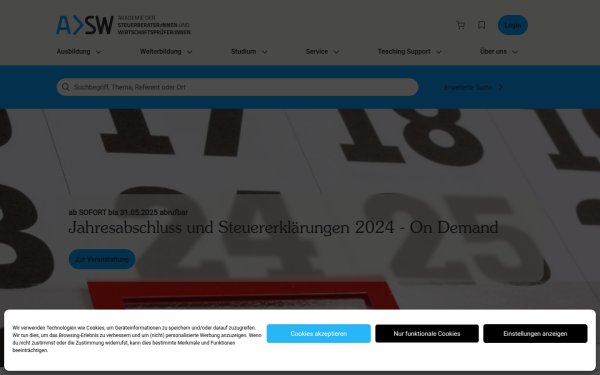Expand the Ausbildung chevron
The width and height of the screenshot is (600, 375).
click(98, 52)
